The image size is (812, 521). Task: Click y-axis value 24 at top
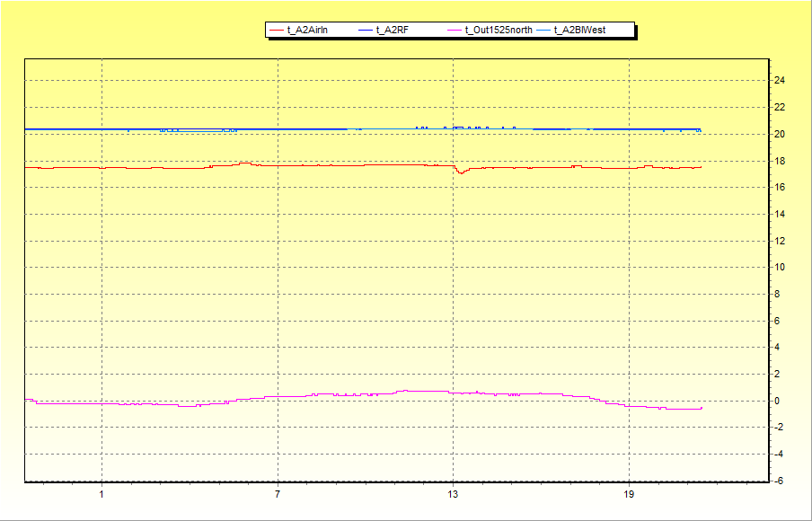pyautogui.click(x=780, y=81)
